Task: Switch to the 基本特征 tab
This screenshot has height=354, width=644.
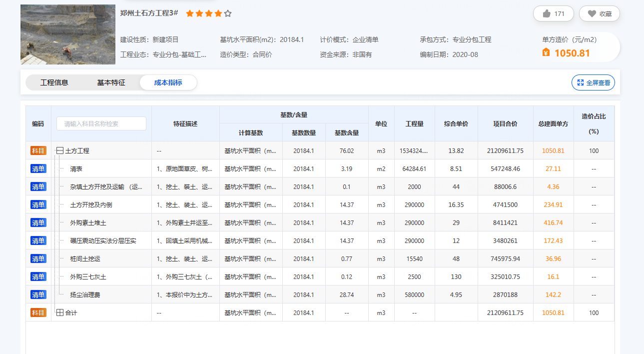Action: tap(111, 83)
